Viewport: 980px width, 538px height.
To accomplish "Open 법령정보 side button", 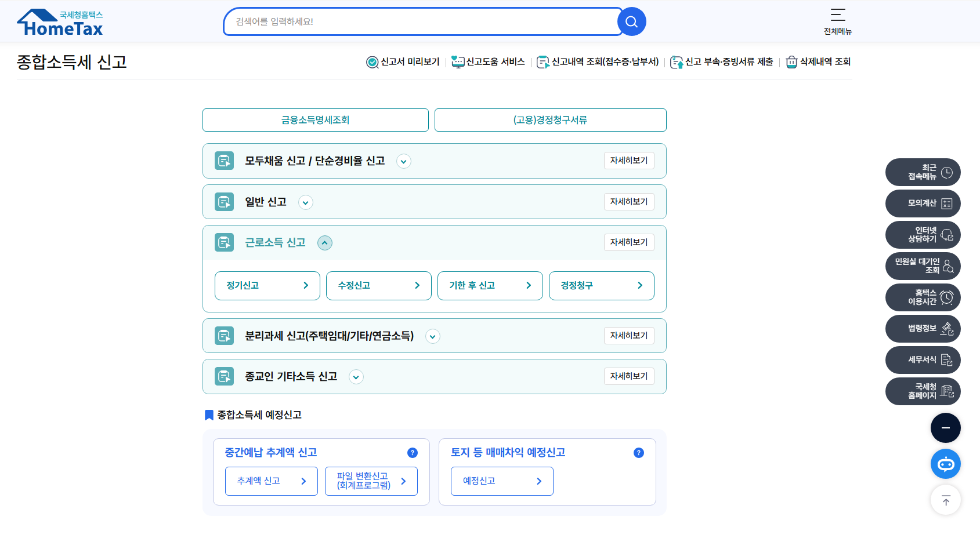I will pyautogui.click(x=923, y=329).
